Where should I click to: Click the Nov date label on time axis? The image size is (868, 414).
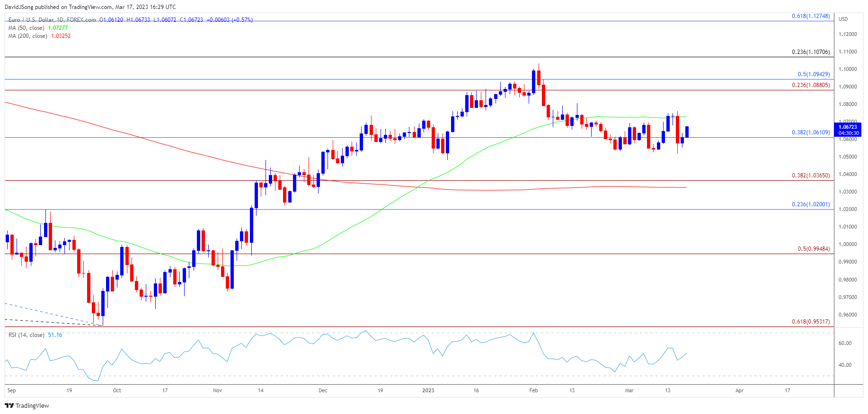pos(217,391)
